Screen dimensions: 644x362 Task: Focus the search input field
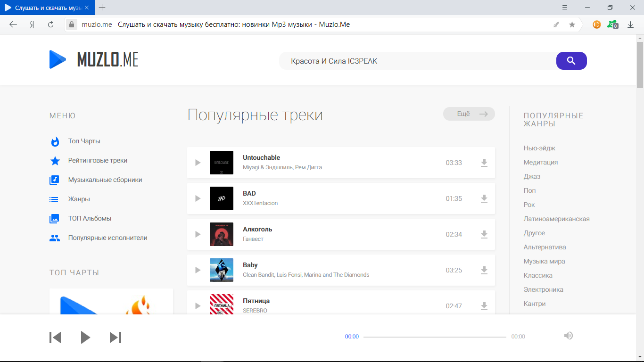pyautogui.click(x=418, y=61)
